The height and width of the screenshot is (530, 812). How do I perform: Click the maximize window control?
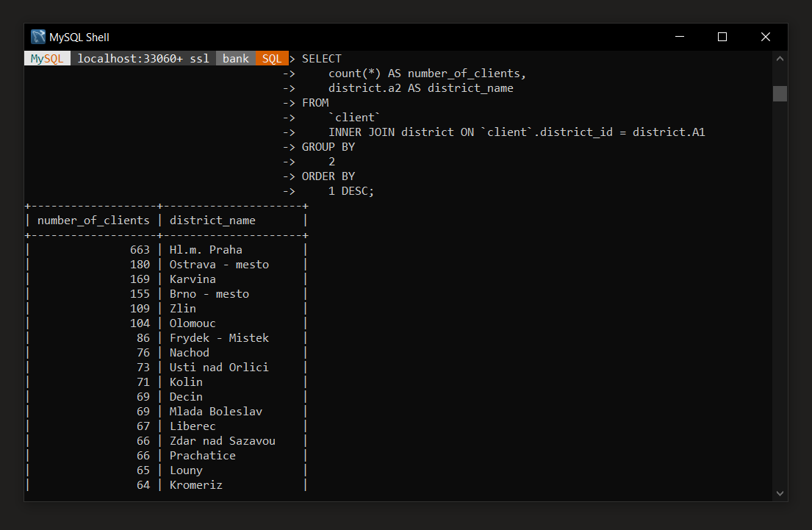pos(722,36)
